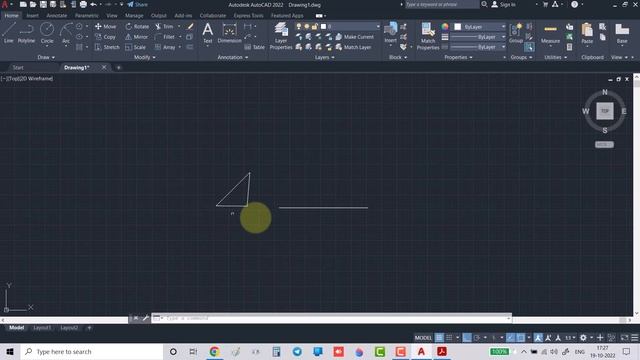The height and width of the screenshot is (360, 640).
Task: Click the Share button
Action: pos(138,4)
